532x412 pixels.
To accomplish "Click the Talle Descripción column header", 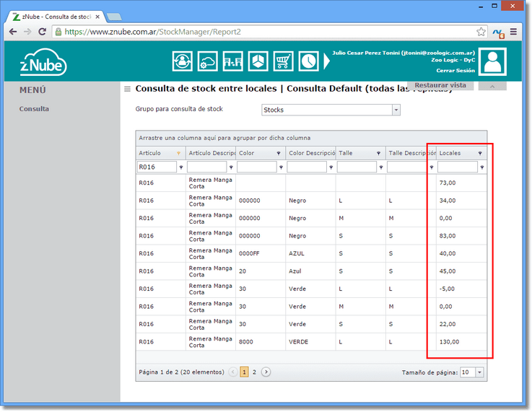I will point(411,153).
